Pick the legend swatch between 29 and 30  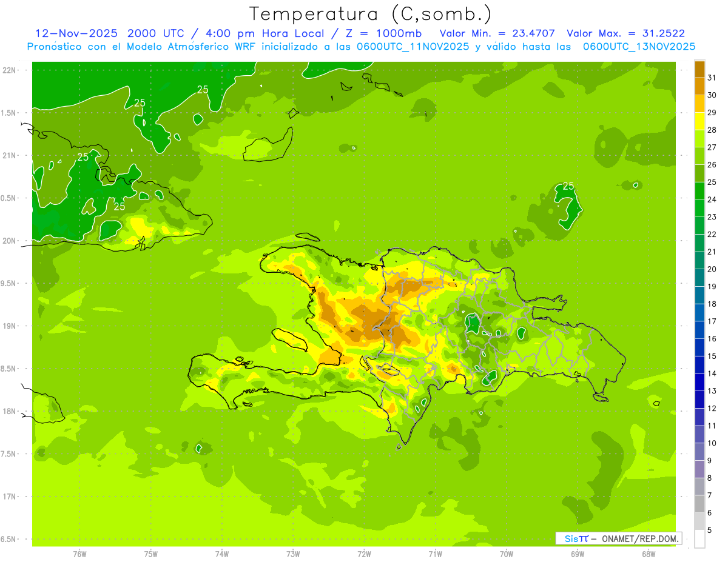pyautogui.click(x=699, y=104)
